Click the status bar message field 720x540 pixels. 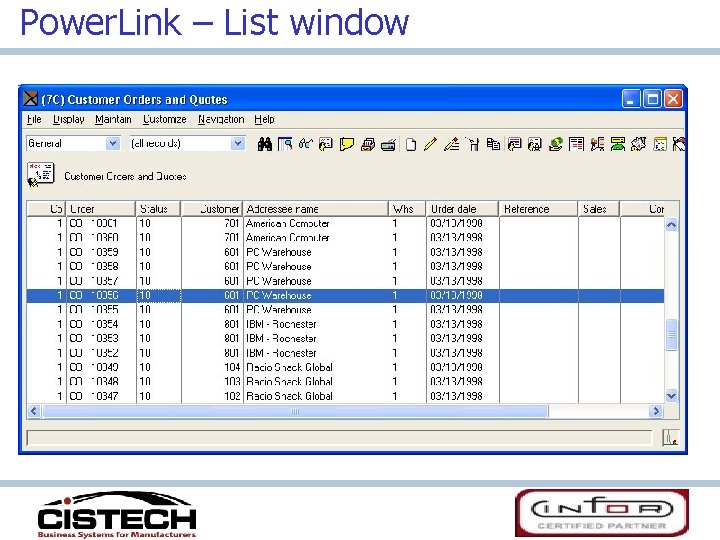coord(339,438)
